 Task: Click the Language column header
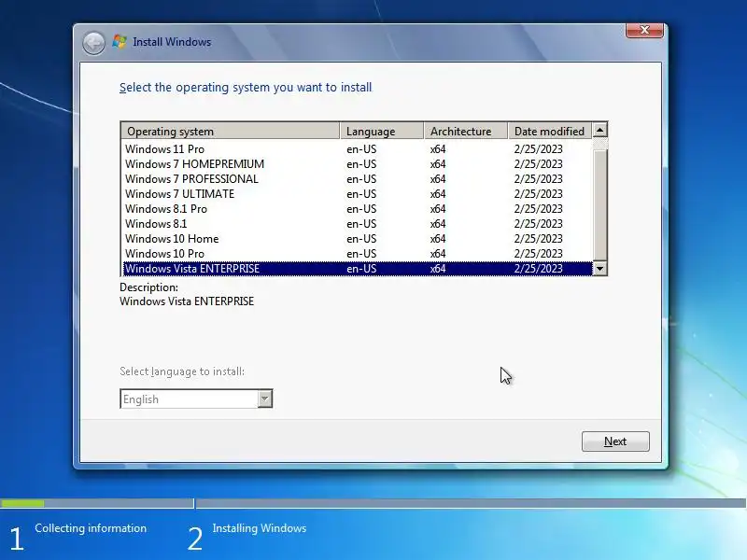pos(382,131)
